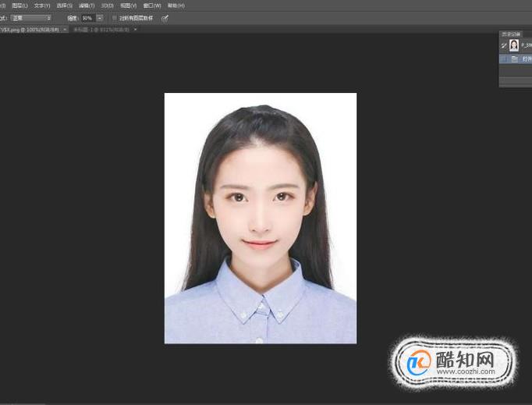This screenshot has width=532, height=405.
Task: Open the 滤镜(T) Filter menu
Action: [87, 5]
